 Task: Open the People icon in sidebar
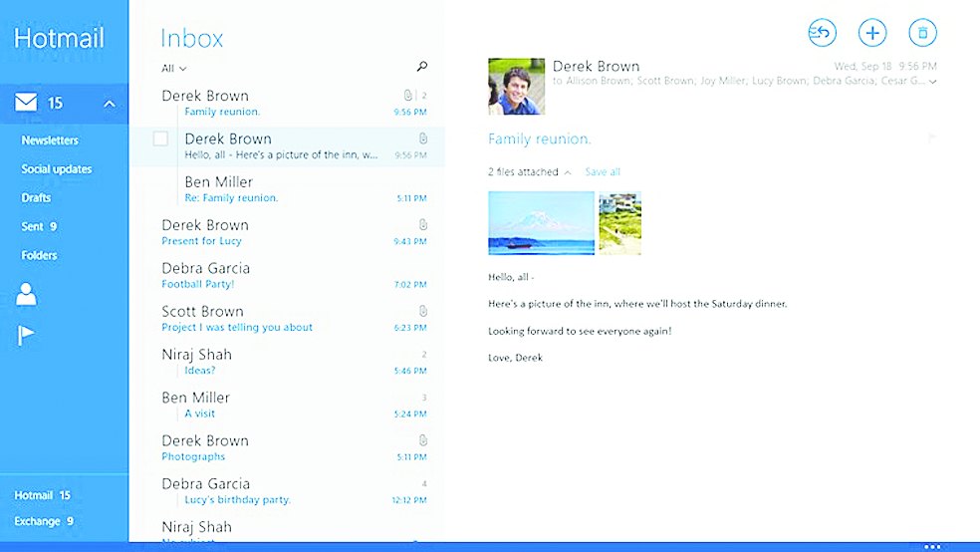coord(27,294)
